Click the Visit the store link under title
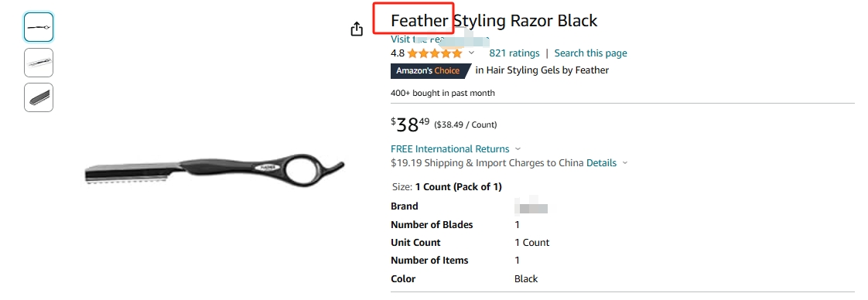The width and height of the screenshot is (868, 300). (x=440, y=39)
